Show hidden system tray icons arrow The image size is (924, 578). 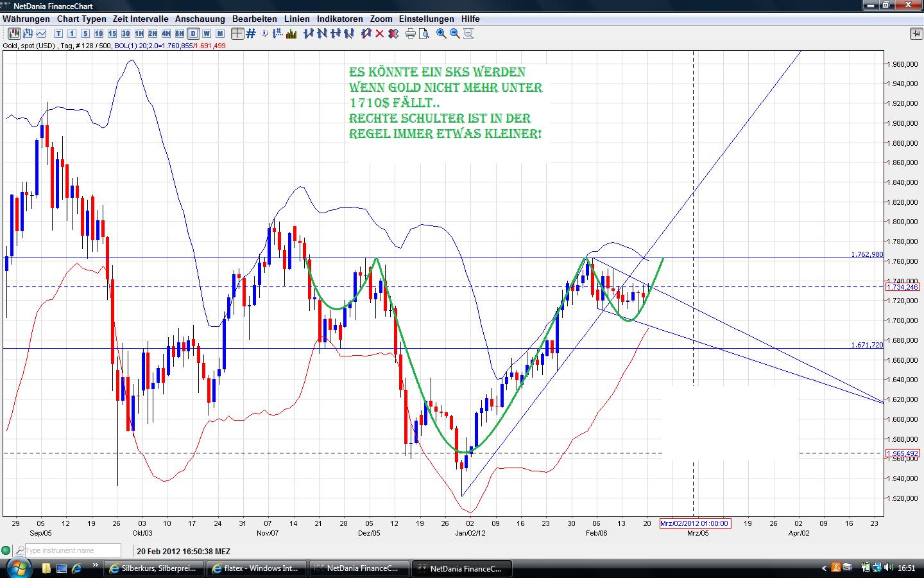pos(825,568)
